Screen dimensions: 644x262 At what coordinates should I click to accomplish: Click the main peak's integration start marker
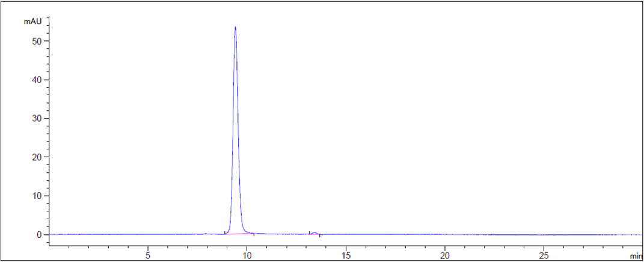[225, 232]
